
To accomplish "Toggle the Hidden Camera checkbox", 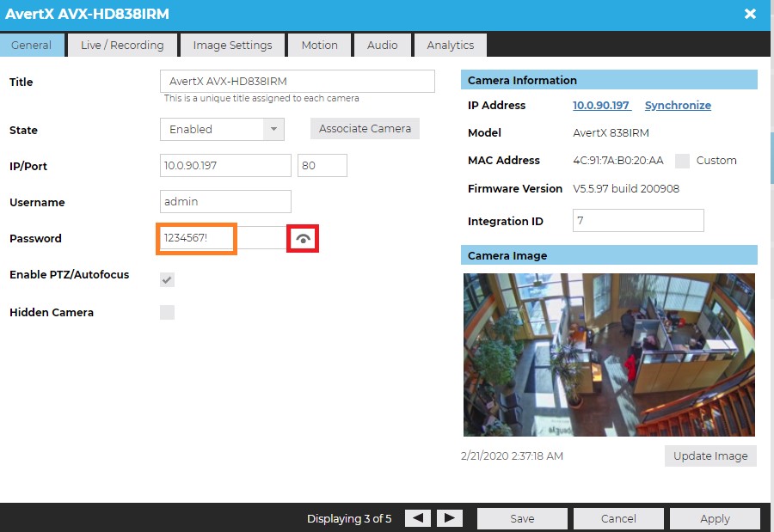I will pyautogui.click(x=168, y=312).
